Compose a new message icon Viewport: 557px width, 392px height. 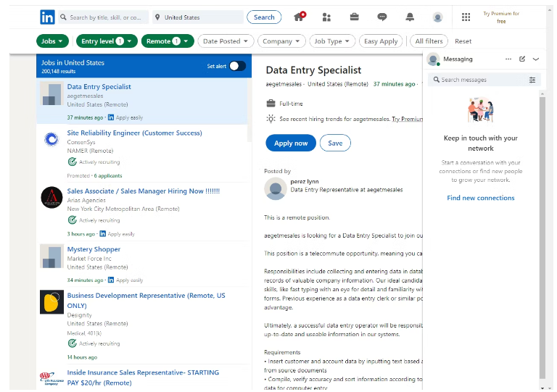[x=522, y=59]
